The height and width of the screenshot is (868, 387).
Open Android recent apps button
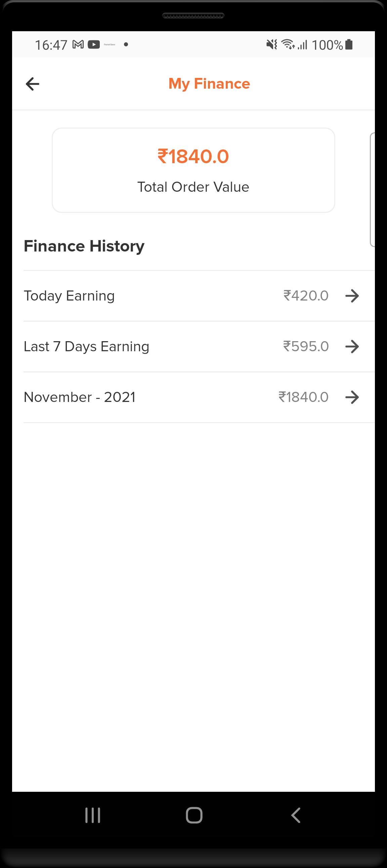tap(93, 815)
